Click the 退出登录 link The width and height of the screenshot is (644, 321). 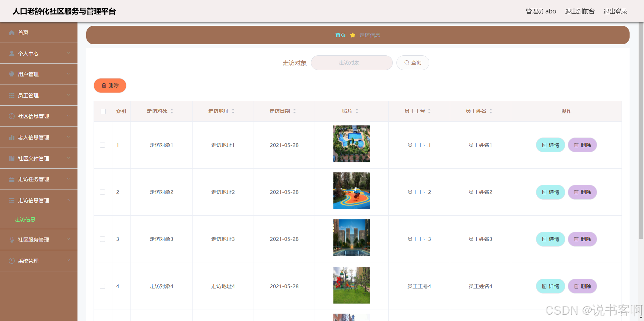615,11
